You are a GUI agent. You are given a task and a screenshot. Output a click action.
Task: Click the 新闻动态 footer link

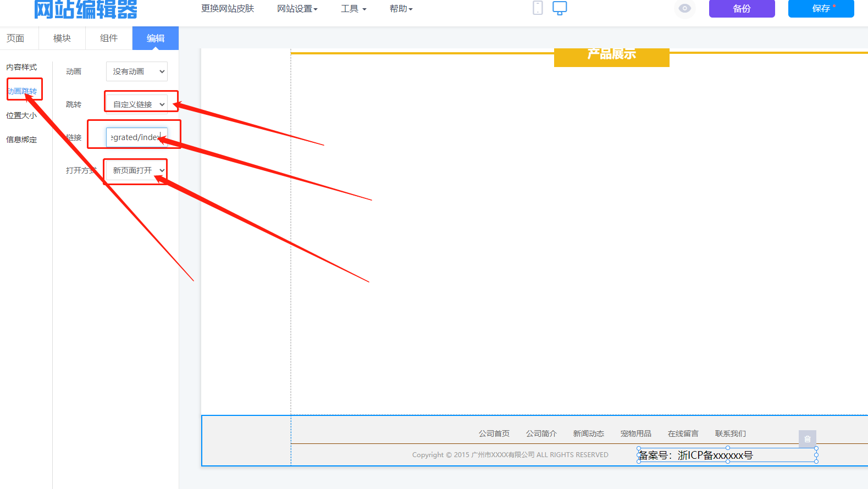coord(589,434)
